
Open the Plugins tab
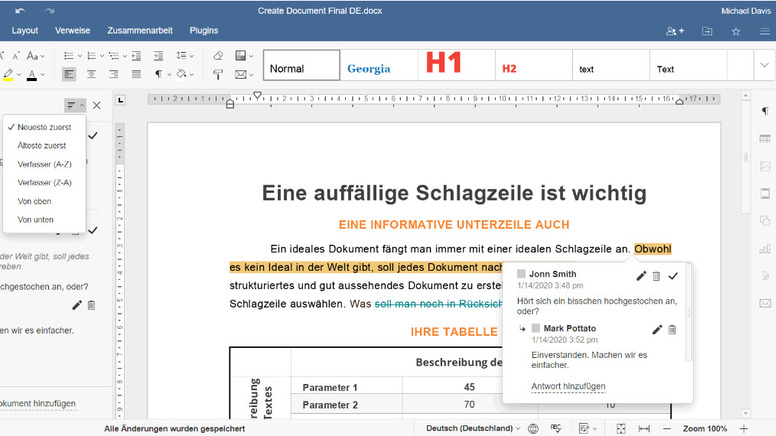click(x=204, y=31)
